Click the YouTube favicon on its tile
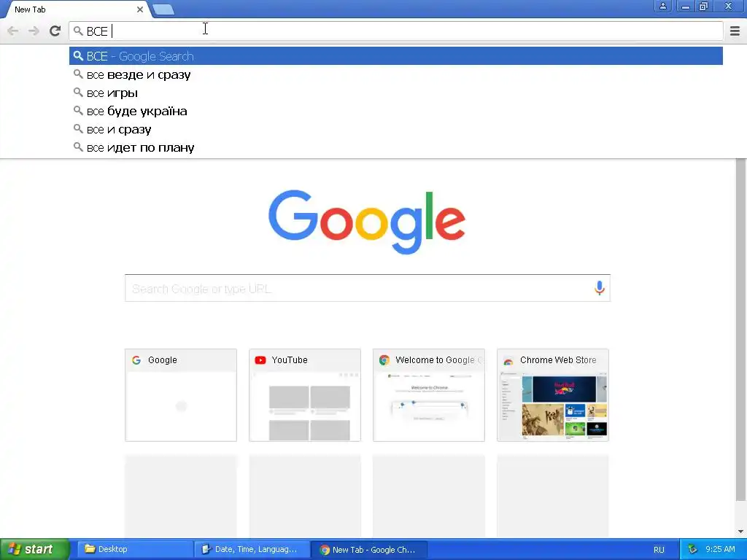Viewport: 747px width, 560px height. pos(260,360)
